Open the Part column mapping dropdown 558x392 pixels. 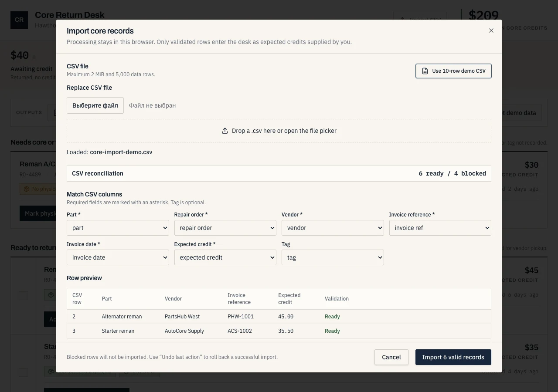(x=118, y=228)
